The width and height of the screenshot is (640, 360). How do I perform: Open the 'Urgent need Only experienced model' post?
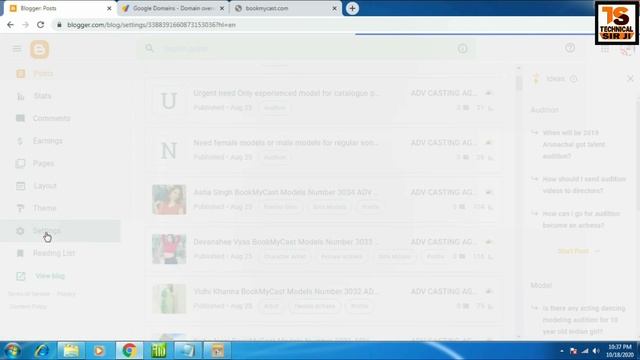[287, 93]
